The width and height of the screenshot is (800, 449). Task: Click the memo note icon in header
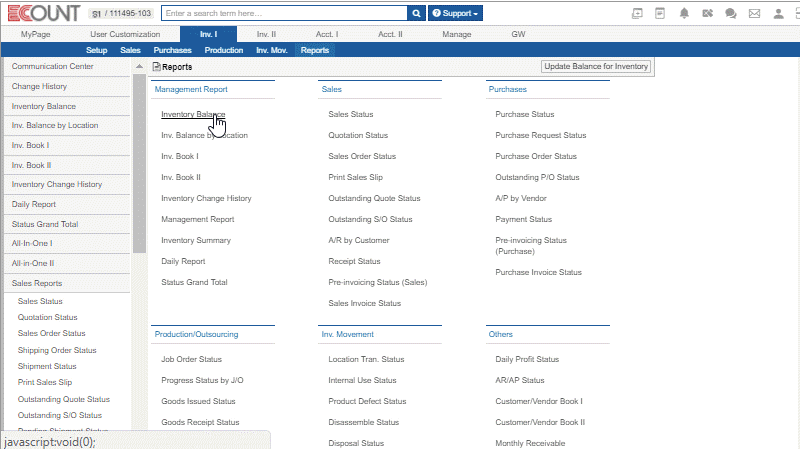pos(660,13)
